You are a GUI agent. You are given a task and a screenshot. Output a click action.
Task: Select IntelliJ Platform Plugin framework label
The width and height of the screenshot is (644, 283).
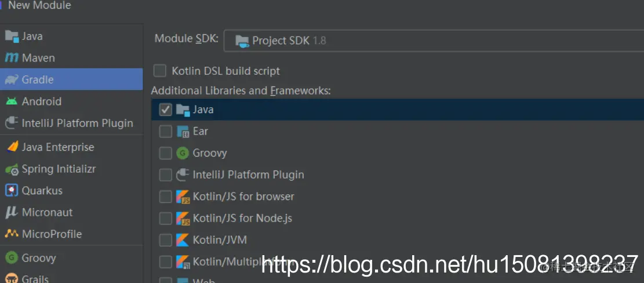[x=249, y=175]
